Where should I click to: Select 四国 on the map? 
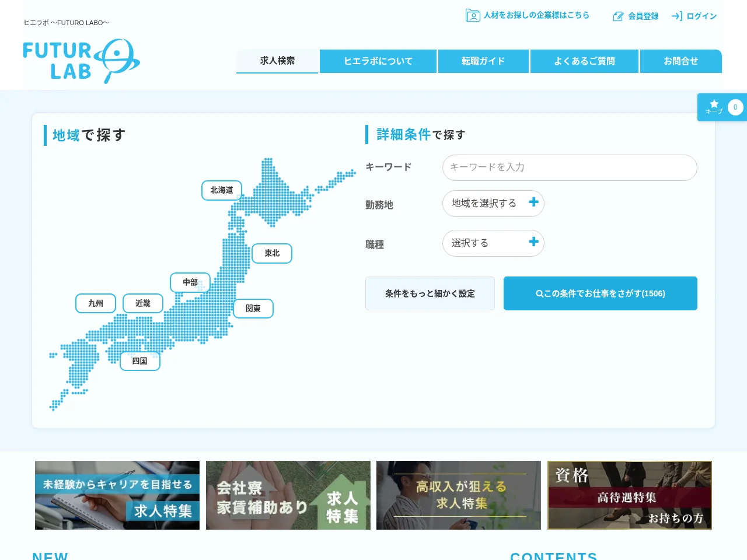click(140, 361)
